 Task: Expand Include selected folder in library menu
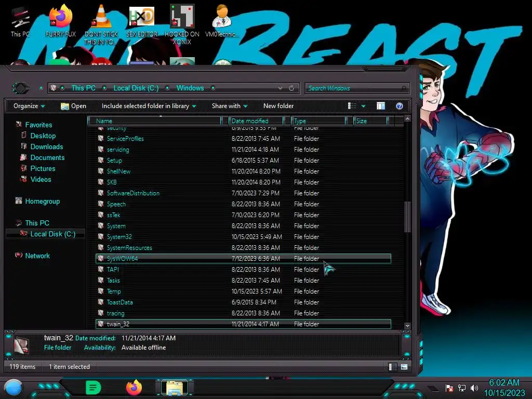(x=149, y=106)
